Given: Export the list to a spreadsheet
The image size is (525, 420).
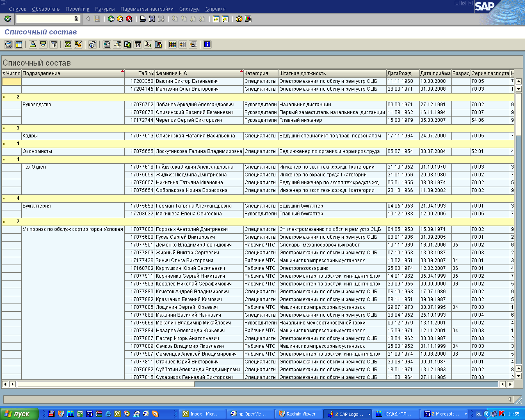Looking at the screenshot, I should (x=107, y=44).
